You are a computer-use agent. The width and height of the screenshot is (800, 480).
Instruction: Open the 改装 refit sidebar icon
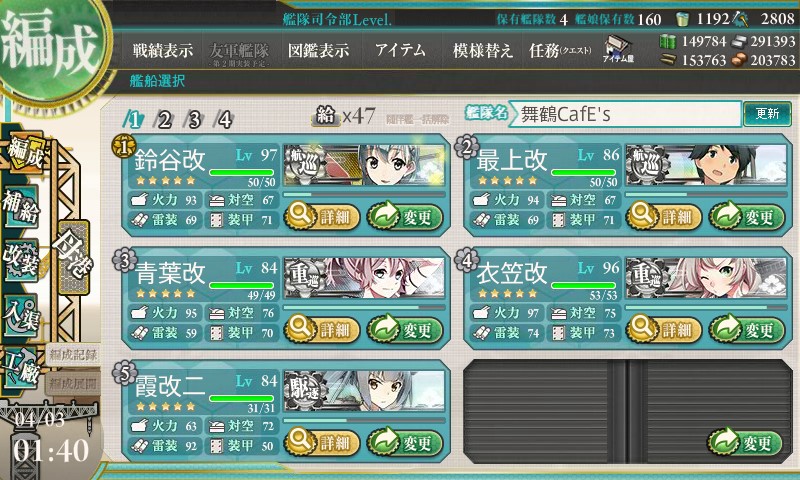pos(21,260)
